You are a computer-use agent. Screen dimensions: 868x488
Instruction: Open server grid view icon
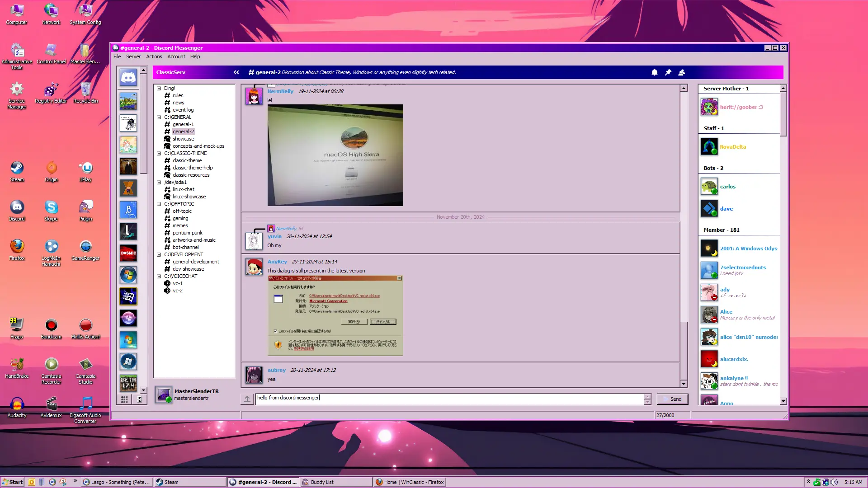[x=124, y=399]
